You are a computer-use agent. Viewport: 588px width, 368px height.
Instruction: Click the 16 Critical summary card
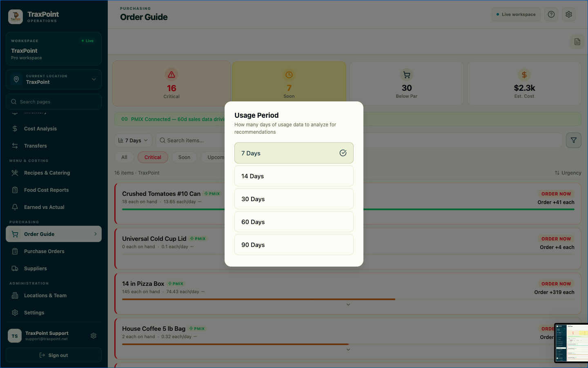(x=171, y=83)
